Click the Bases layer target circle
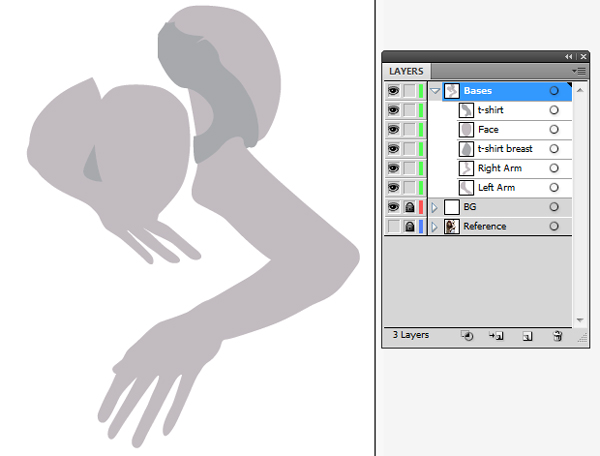Image resolution: width=600 pixels, height=456 pixels. [x=554, y=91]
